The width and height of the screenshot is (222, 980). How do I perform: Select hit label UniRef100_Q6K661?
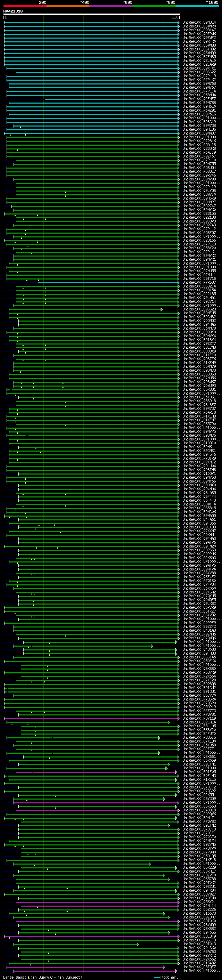pyautogui.click(x=199, y=757)
